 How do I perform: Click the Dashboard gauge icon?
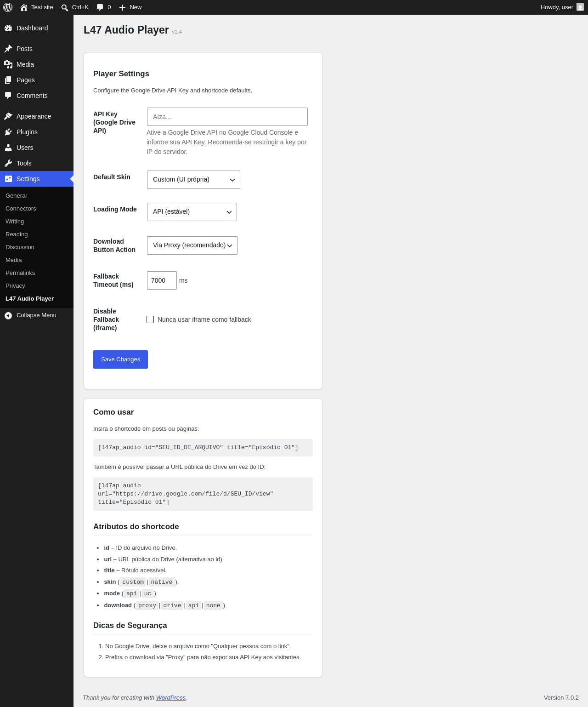(8, 28)
